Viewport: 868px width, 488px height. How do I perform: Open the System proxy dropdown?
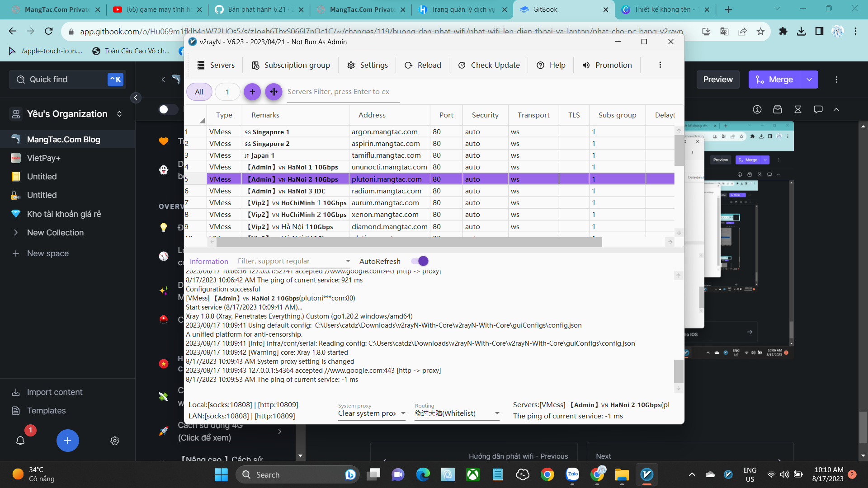372,413
